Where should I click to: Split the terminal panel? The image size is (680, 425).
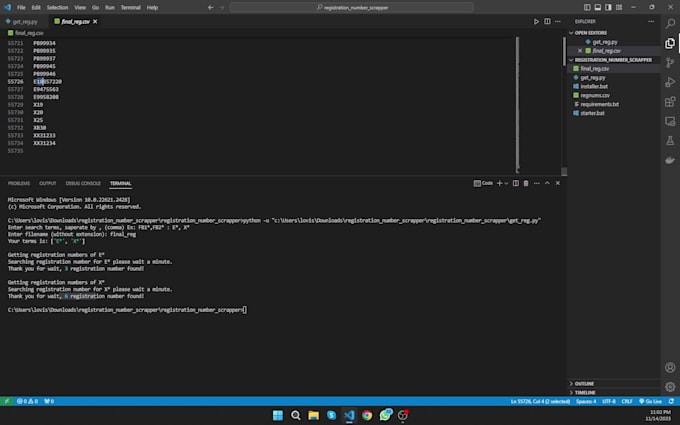pyautogui.click(x=516, y=183)
